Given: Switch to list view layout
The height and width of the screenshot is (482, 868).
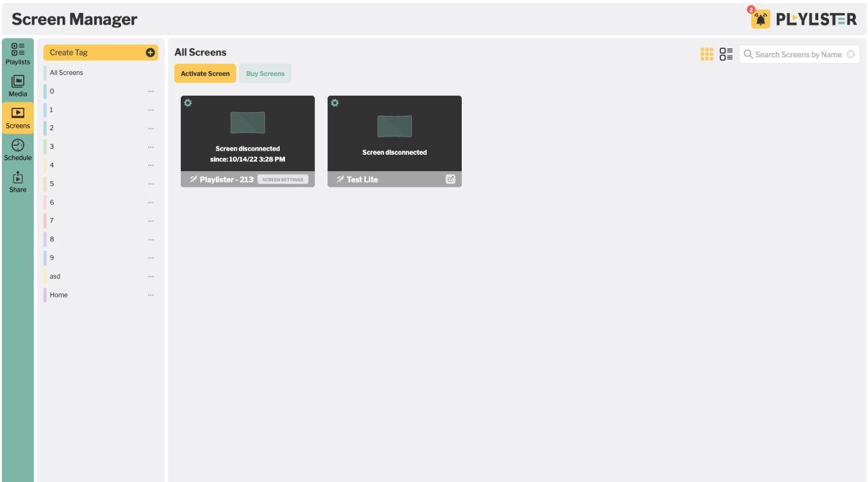Looking at the screenshot, I should [x=726, y=54].
